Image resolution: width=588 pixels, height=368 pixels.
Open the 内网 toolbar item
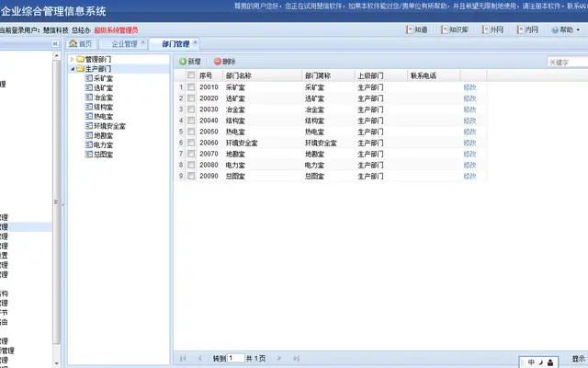pos(527,29)
